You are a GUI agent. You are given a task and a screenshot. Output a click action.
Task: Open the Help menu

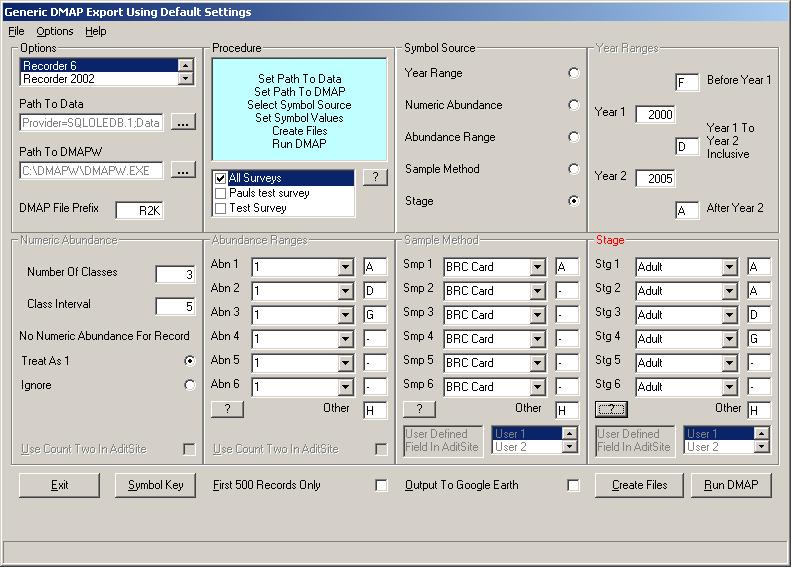click(95, 31)
